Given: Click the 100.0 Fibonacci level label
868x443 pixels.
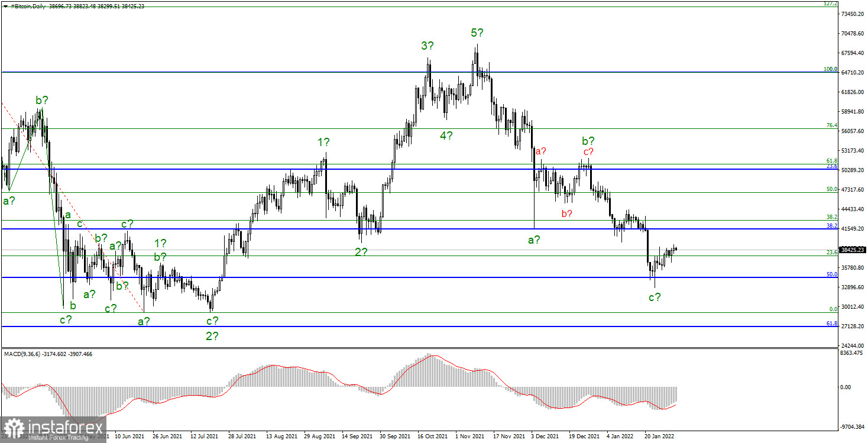Looking at the screenshot, I should tap(831, 69).
